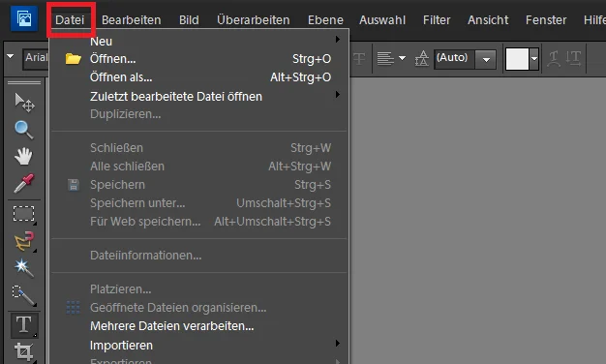
Task: Open the Filter menu
Action: (437, 20)
